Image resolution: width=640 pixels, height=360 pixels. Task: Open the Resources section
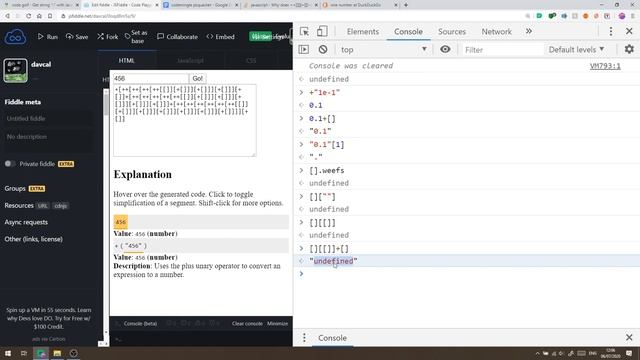coord(19,205)
